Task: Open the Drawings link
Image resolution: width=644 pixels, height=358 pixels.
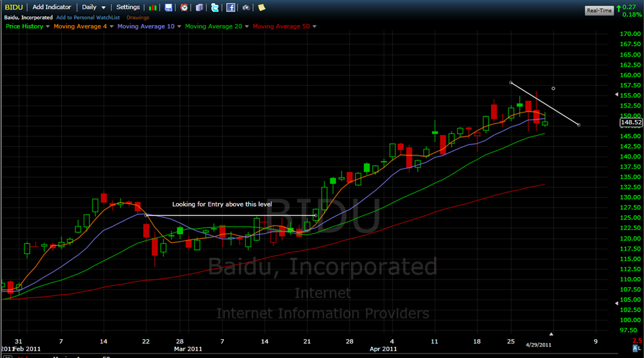Action: coord(138,17)
